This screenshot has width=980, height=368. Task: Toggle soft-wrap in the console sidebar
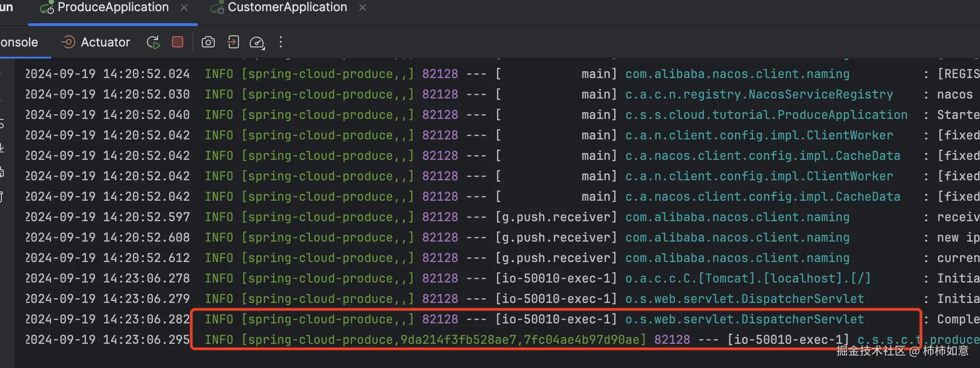pos(2,124)
